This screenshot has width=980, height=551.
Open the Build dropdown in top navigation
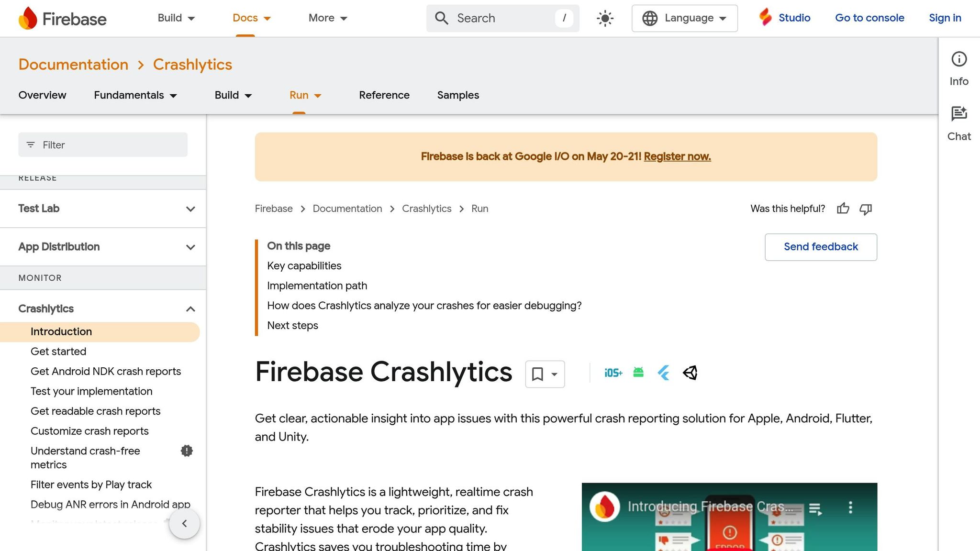click(x=176, y=18)
